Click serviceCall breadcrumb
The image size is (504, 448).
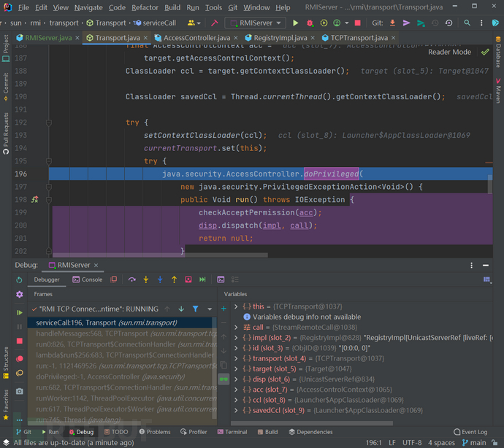point(156,23)
